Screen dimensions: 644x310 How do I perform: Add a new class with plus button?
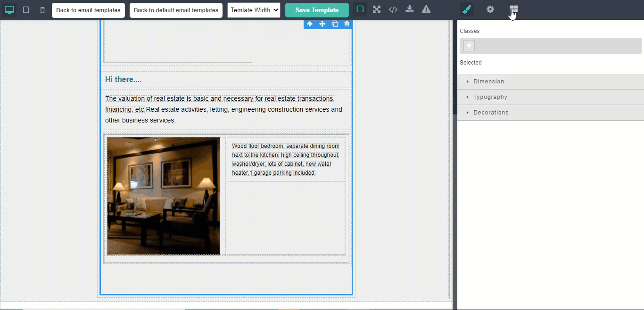coord(469,46)
